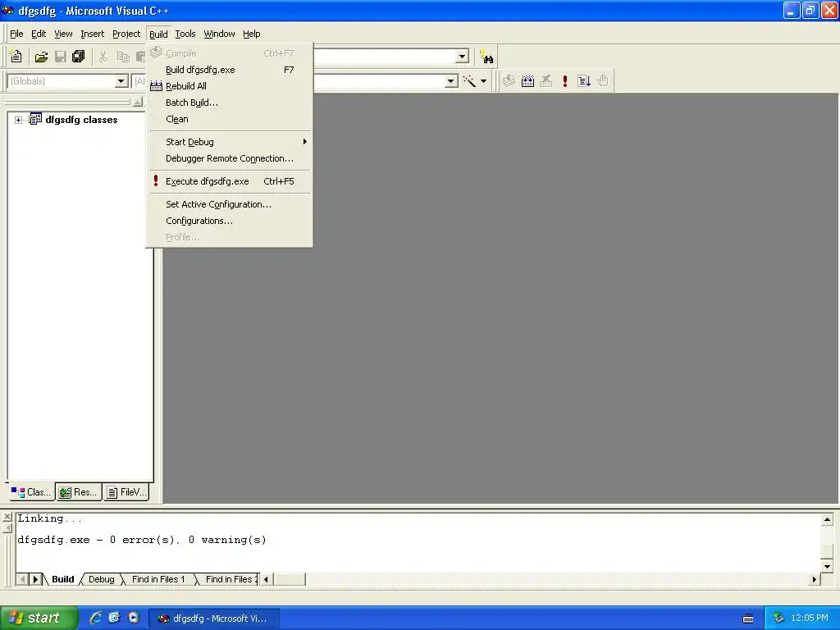
Task: Switch to ResourceView tab
Action: 78,492
